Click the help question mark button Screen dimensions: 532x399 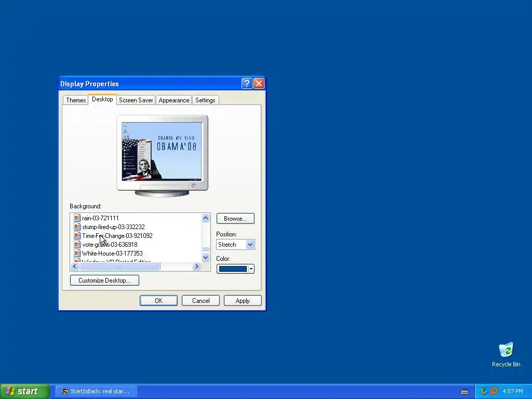pyautogui.click(x=247, y=83)
